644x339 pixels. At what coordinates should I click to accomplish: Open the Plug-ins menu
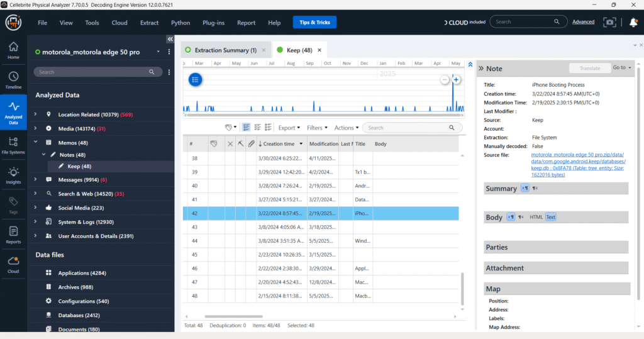214,23
